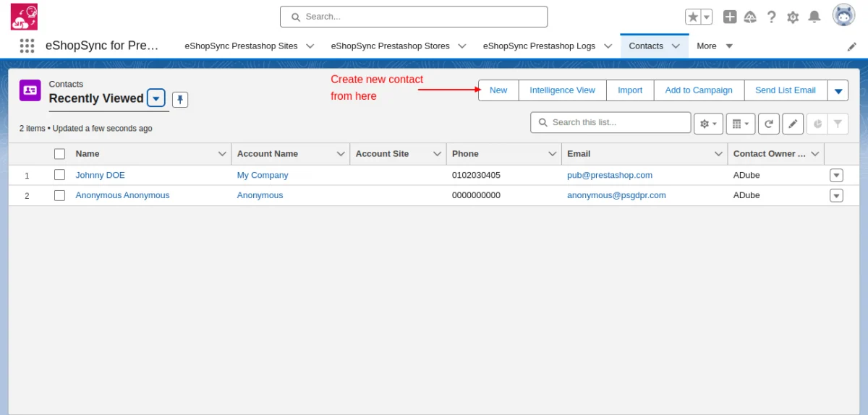Viewport: 868px width, 415px height.
Task: Click the search magnifier in global search
Action: pos(296,17)
